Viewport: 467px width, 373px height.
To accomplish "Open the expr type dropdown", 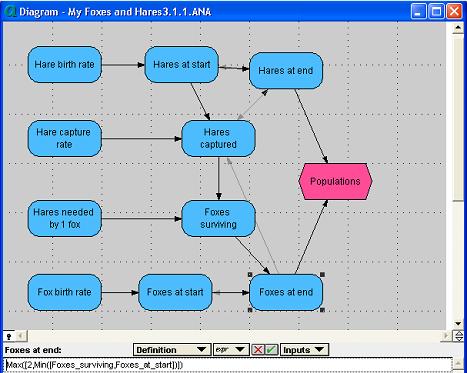I will coord(231,350).
